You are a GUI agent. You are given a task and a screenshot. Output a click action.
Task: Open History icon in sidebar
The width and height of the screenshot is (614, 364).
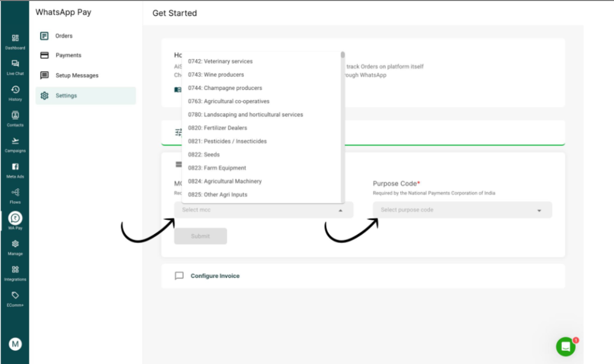[15, 90]
